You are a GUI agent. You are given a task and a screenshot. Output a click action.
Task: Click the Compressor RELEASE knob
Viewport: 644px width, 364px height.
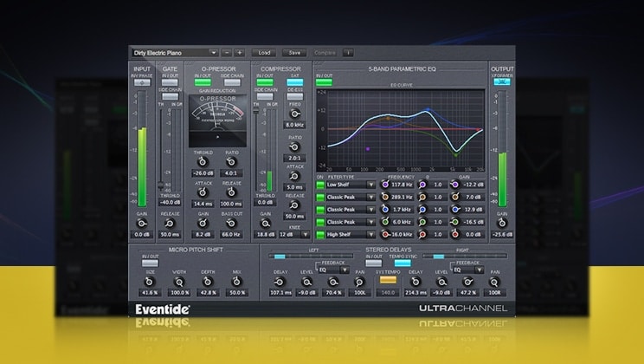294,205
